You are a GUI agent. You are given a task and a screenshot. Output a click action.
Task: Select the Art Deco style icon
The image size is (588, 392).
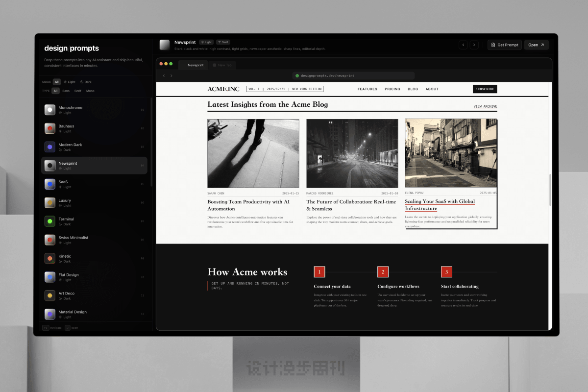pos(49,295)
